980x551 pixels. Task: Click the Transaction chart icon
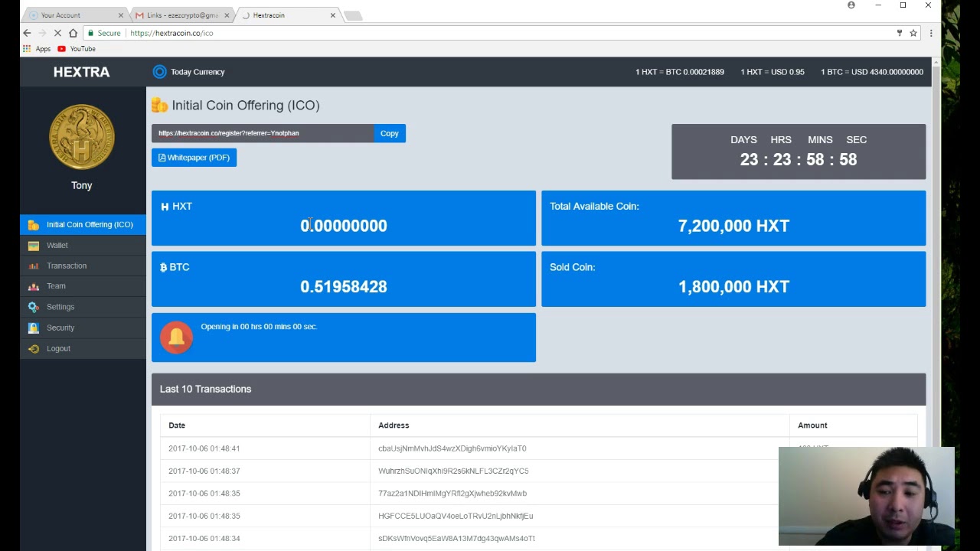click(x=33, y=266)
